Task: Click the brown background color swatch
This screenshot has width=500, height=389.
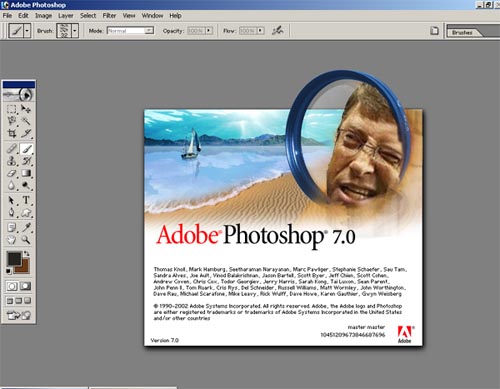Action: coord(24,268)
